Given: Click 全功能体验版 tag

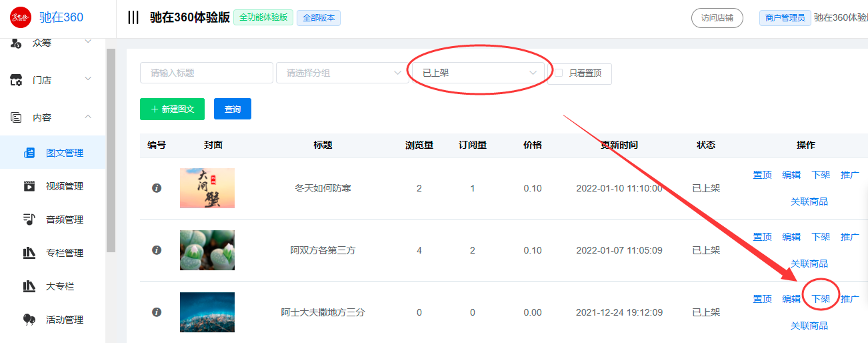Looking at the screenshot, I should [263, 17].
